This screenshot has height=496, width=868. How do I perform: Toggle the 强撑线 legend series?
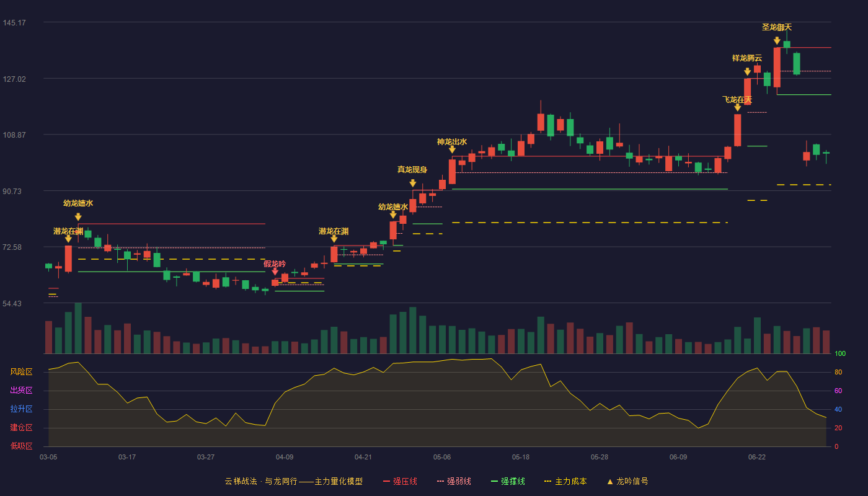pos(508,481)
